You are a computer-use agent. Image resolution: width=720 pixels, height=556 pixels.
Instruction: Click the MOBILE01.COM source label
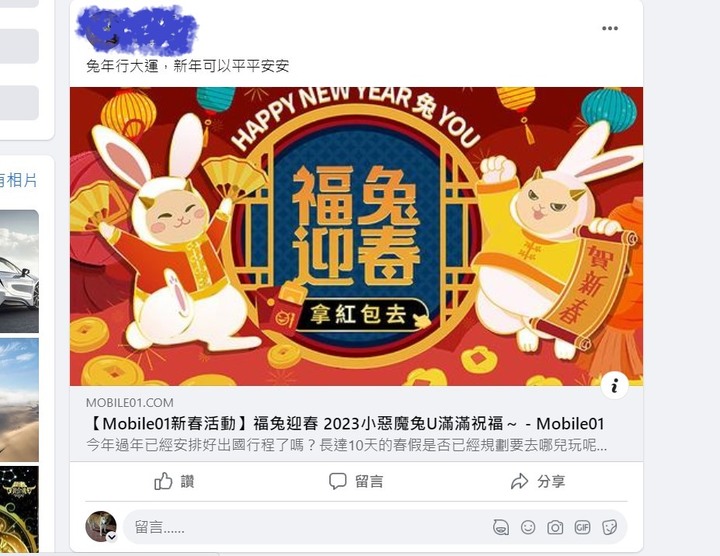pyautogui.click(x=130, y=403)
